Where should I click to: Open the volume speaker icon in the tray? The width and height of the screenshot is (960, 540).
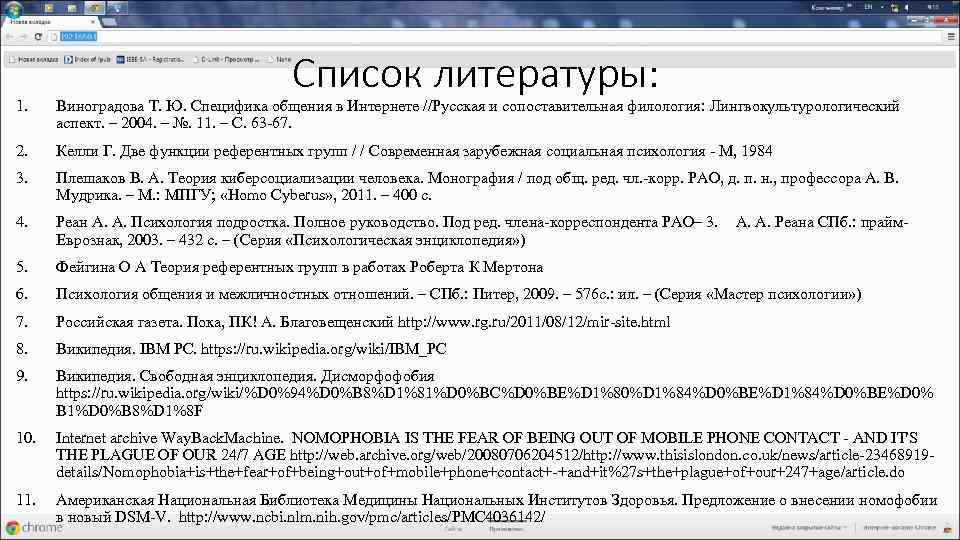point(907,8)
